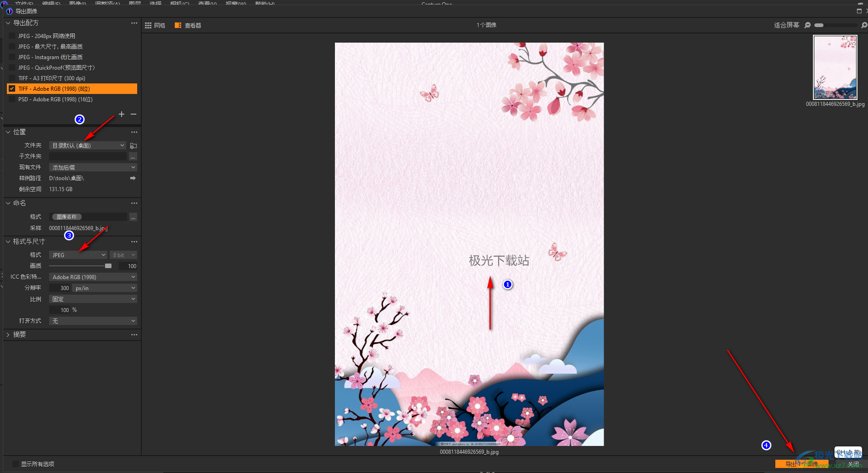Toggle the 显示所有选项 checkbox

click(16, 464)
